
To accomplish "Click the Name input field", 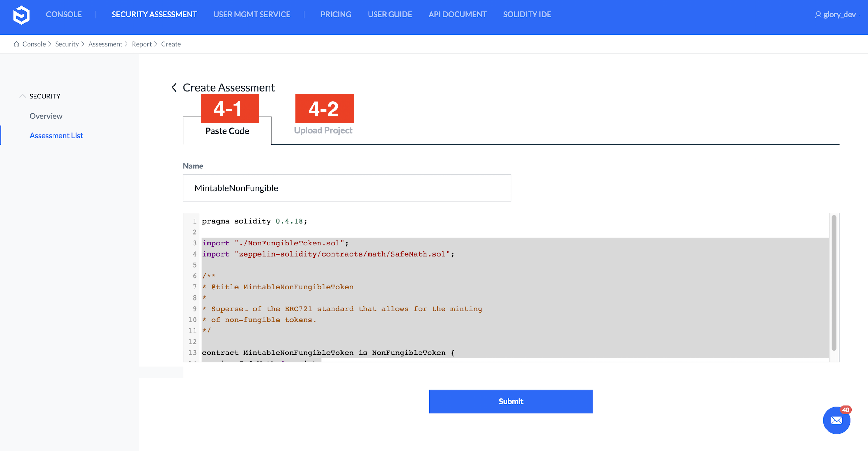I will point(346,188).
